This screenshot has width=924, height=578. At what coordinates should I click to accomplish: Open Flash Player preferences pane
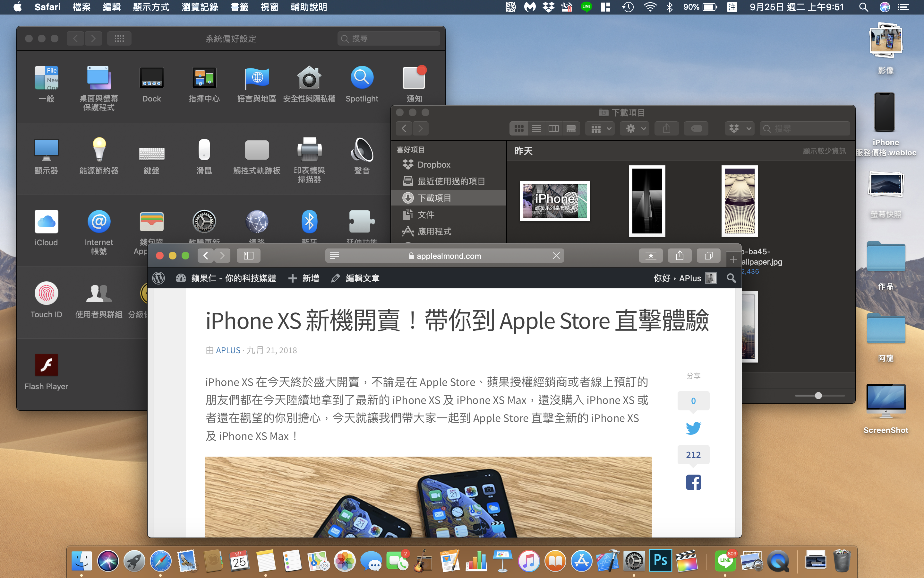pyautogui.click(x=46, y=372)
